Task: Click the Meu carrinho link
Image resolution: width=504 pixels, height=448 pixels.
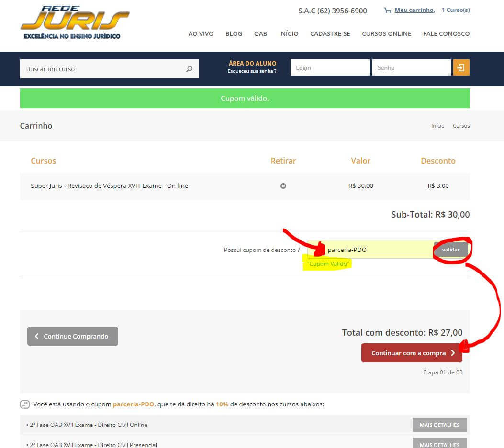Action: coord(414,10)
